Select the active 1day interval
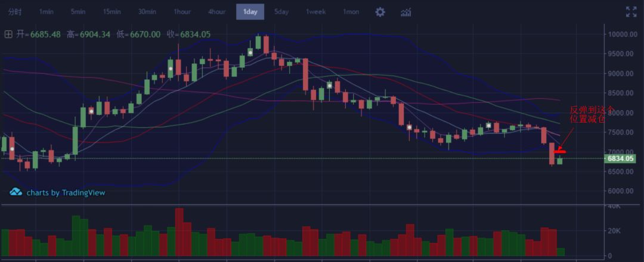This screenshot has height=262, width=644. pyautogui.click(x=250, y=12)
